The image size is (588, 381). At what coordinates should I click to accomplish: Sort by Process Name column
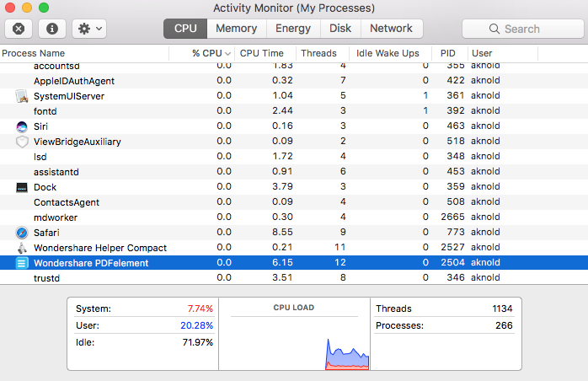point(84,53)
